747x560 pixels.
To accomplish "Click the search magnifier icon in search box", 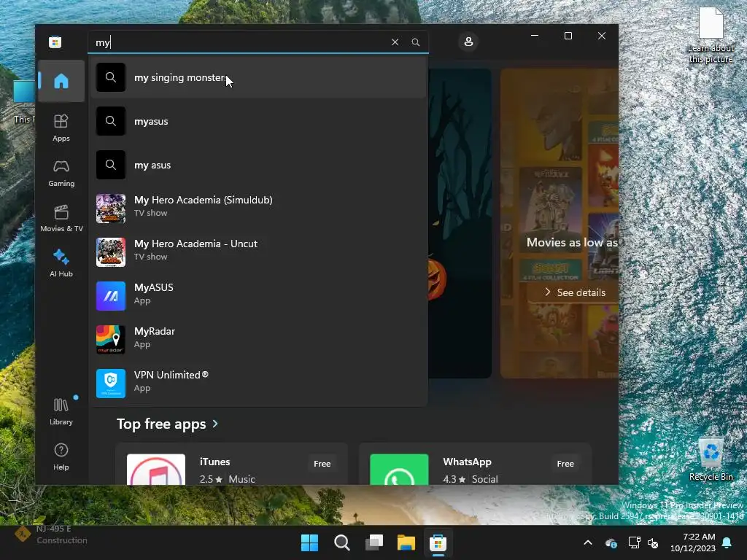I will (415, 42).
